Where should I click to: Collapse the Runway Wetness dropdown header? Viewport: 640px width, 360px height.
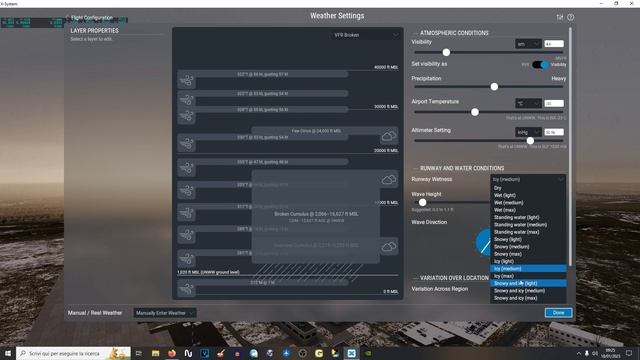click(528, 179)
